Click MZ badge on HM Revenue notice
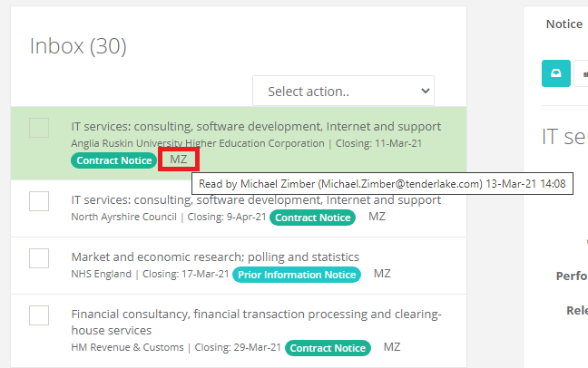 [392, 347]
